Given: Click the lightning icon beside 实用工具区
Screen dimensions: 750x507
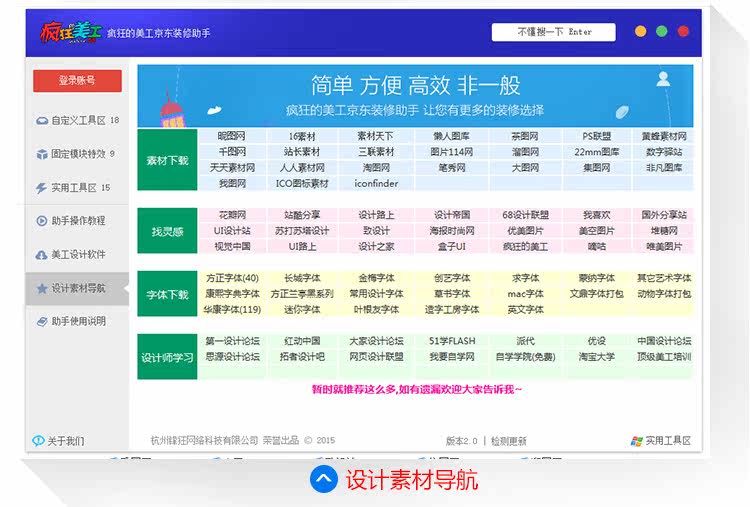Looking at the screenshot, I should click(x=42, y=188).
